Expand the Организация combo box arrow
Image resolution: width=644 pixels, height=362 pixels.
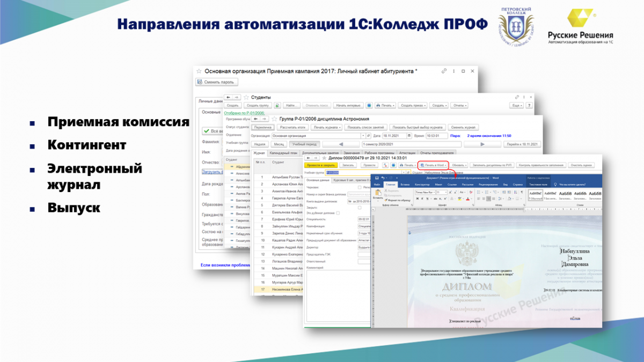coord(363,136)
